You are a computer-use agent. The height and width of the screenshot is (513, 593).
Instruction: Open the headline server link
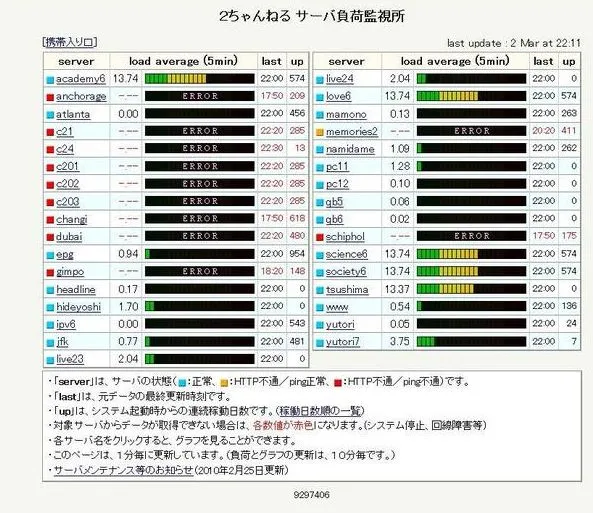click(76, 289)
